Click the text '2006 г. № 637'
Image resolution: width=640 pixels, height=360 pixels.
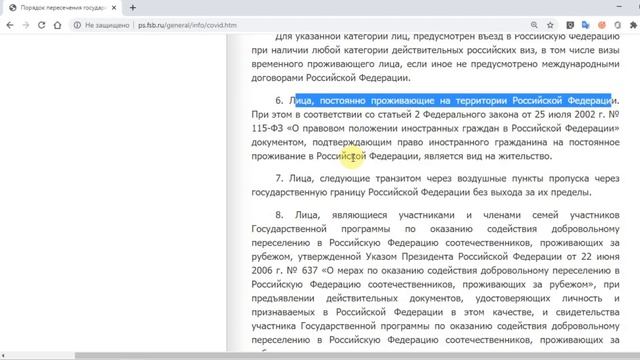284,270
